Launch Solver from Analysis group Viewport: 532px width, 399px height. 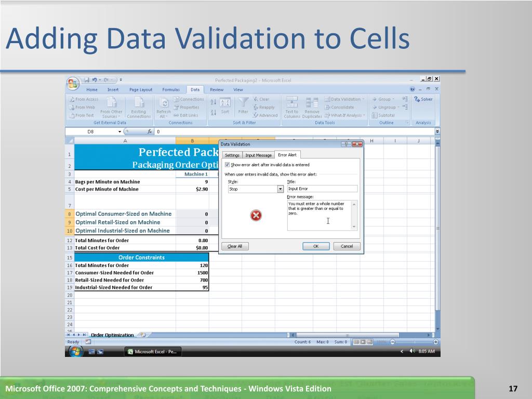[423, 99]
